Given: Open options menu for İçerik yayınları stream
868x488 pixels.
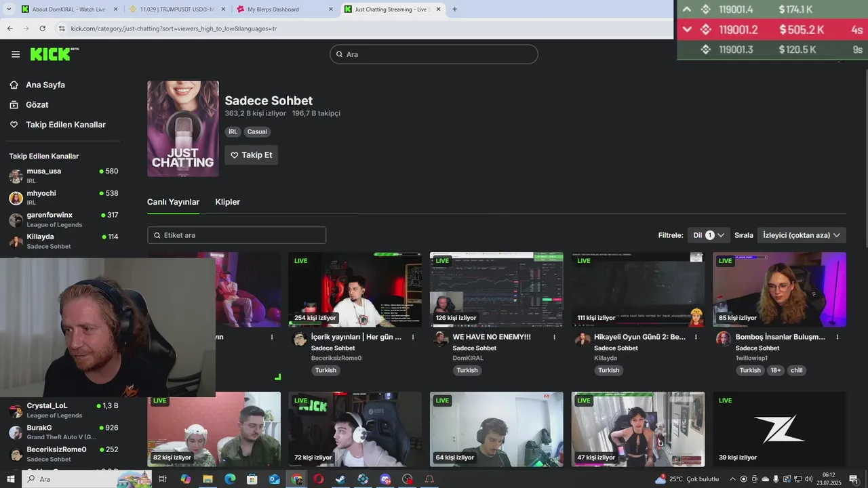Looking at the screenshot, I should [x=413, y=337].
